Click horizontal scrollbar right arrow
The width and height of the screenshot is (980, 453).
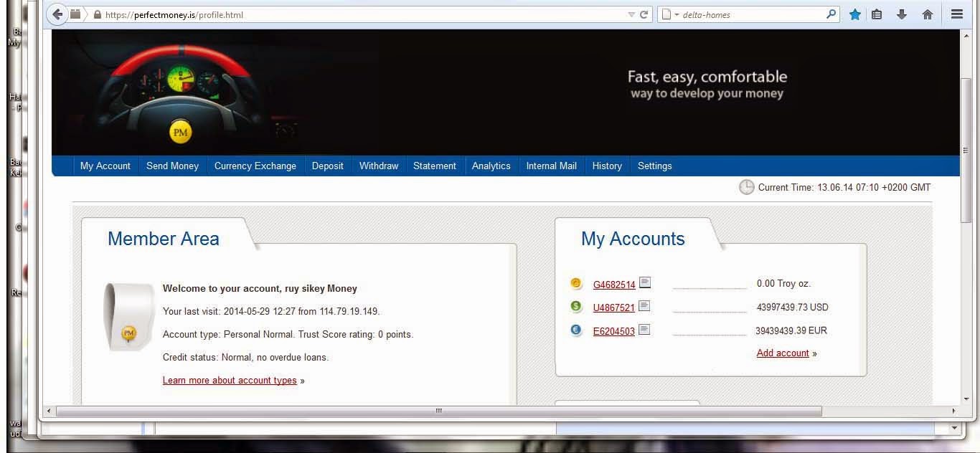click(x=953, y=411)
